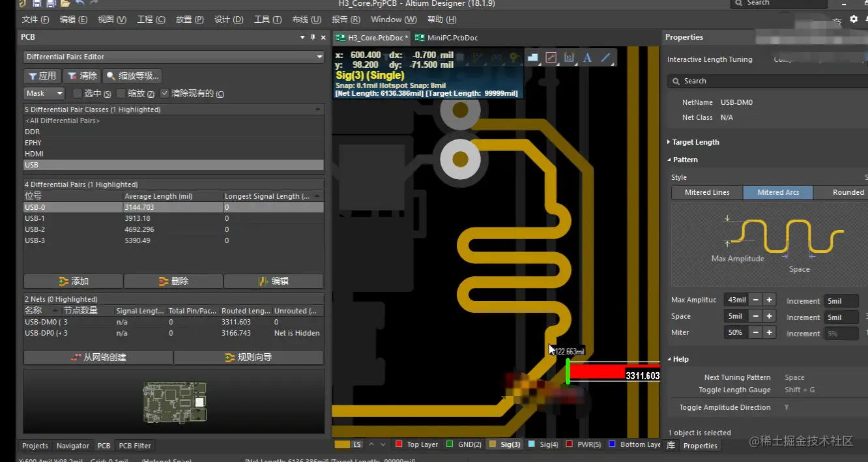The image size is (868, 462).
Task: Select the polygon pour tool in Active Bar
Action: 532,58
